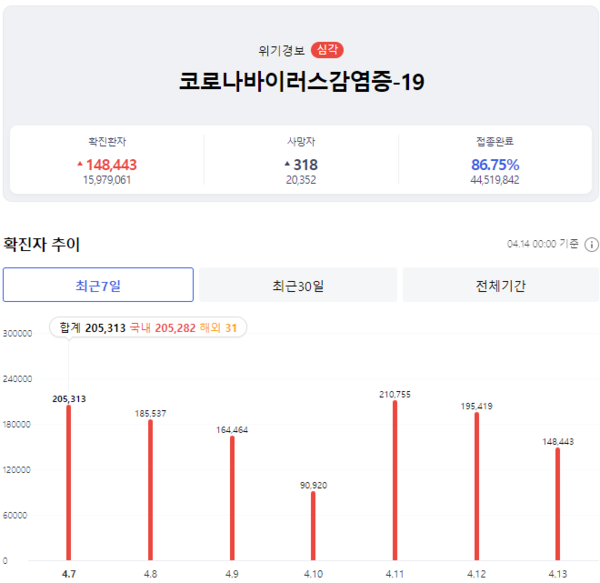Click the 4.13 date label on axis

pyautogui.click(x=558, y=574)
